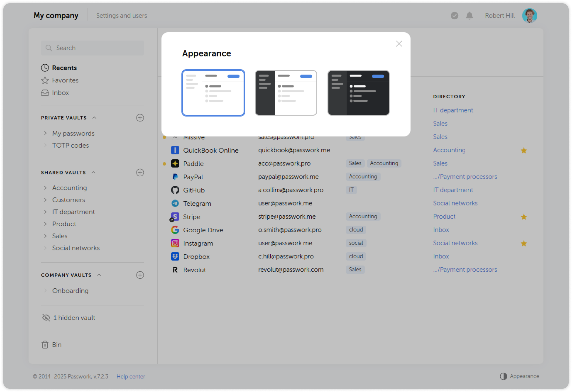Click Robert Hill's profile avatar

click(529, 15)
